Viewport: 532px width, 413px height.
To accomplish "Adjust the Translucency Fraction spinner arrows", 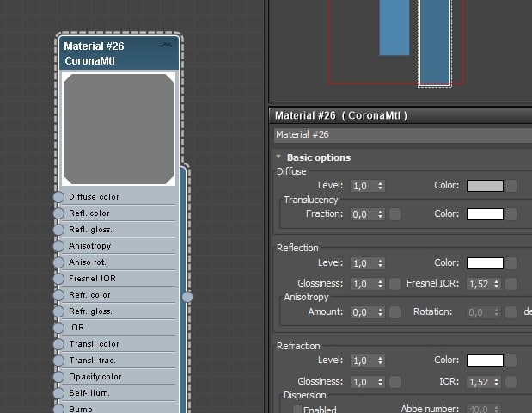I will coord(381,214).
